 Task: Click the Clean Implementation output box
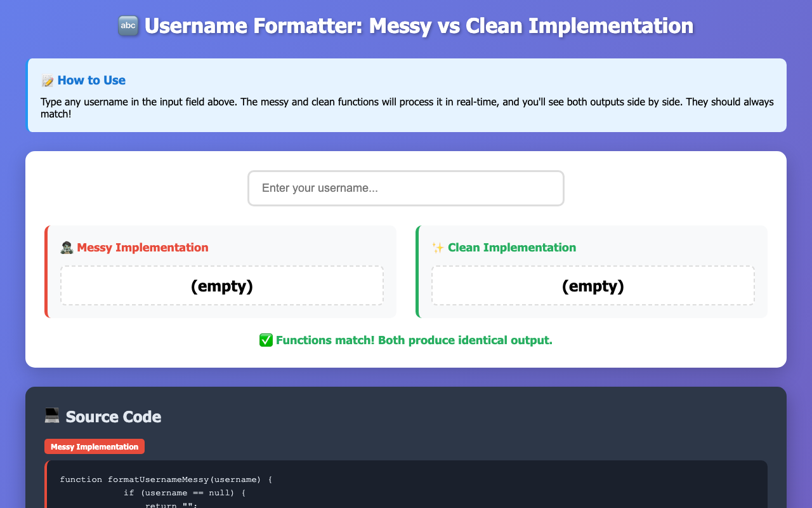tap(593, 286)
